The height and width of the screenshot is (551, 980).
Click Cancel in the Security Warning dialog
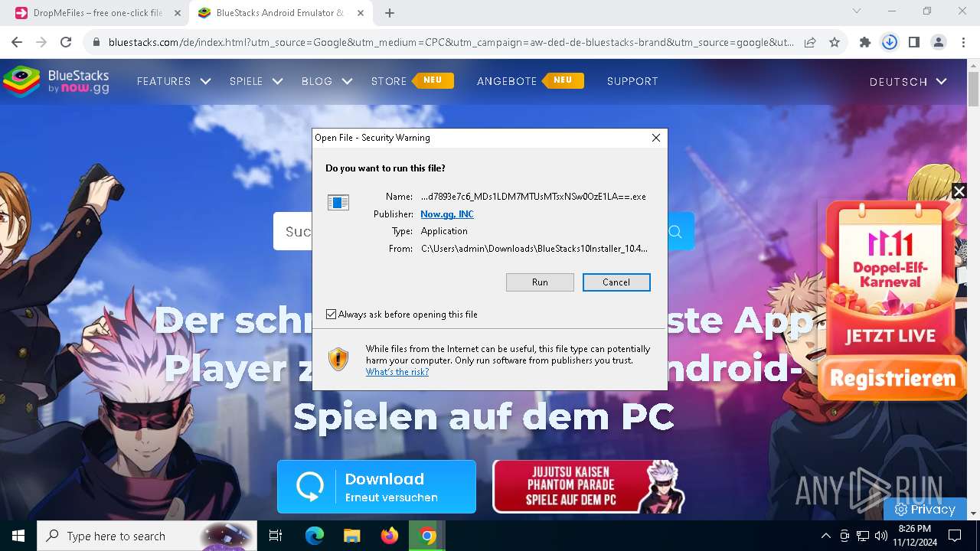[x=616, y=282]
